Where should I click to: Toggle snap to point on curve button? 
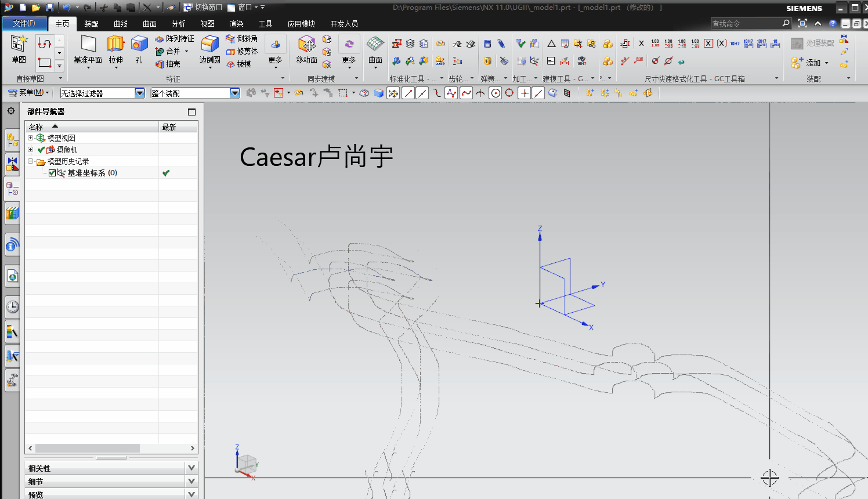pyautogui.click(x=538, y=93)
